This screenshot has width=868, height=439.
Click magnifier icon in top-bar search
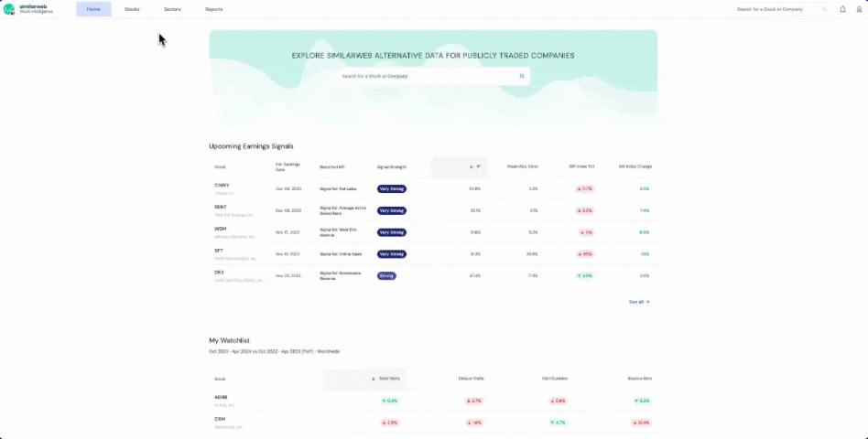825,9
